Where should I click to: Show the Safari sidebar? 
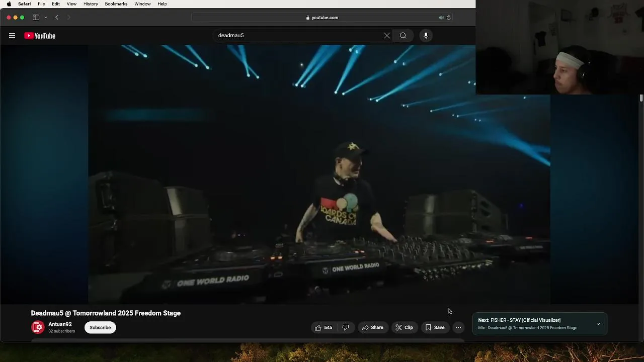point(36,17)
